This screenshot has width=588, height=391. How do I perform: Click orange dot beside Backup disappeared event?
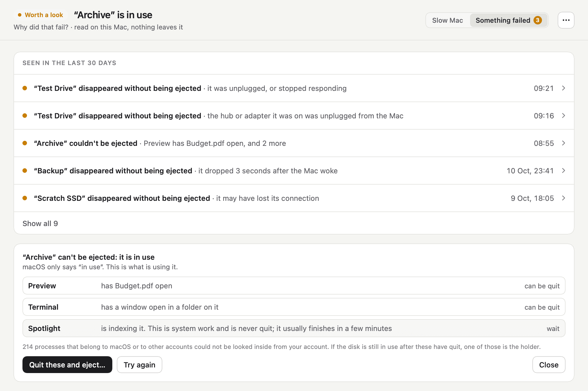click(x=25, y=171)
